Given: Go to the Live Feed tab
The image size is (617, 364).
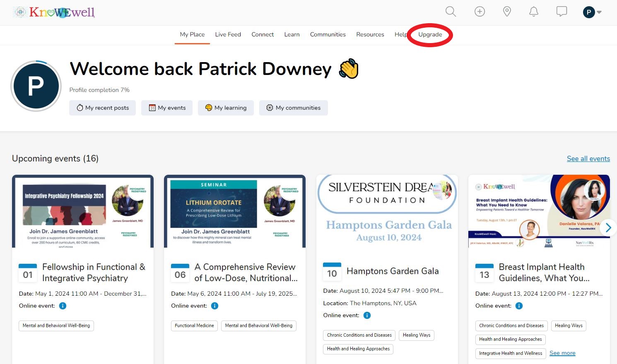Looking at the screenshot, I should 228,34.
